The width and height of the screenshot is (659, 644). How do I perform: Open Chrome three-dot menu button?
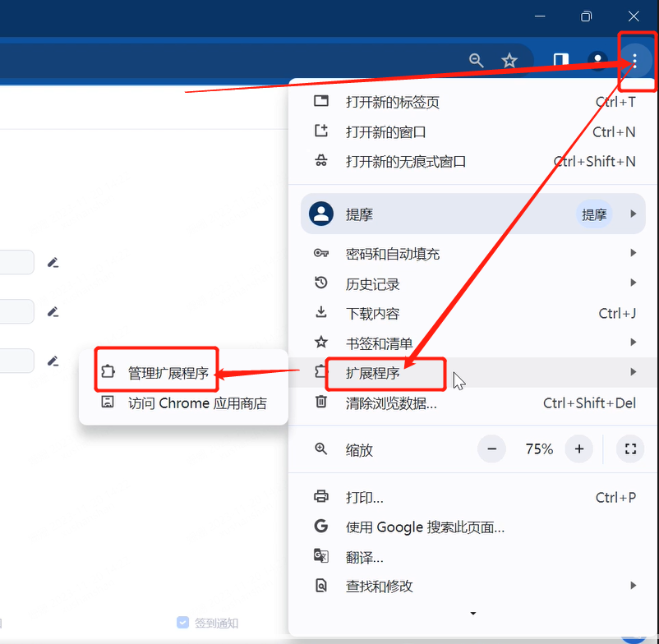click(634, 61)
